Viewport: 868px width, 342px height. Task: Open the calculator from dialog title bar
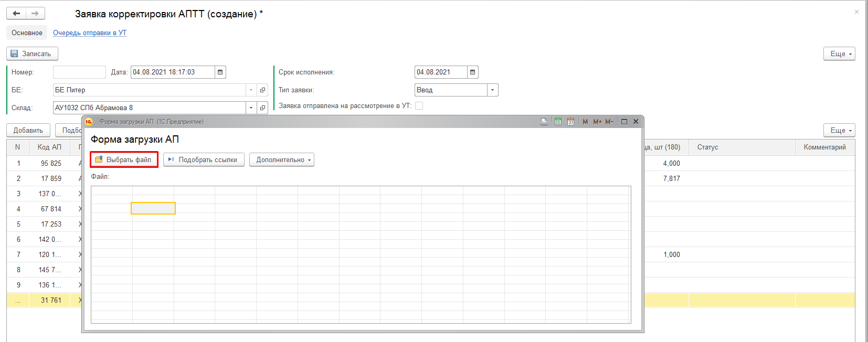[x=558, y=122]
